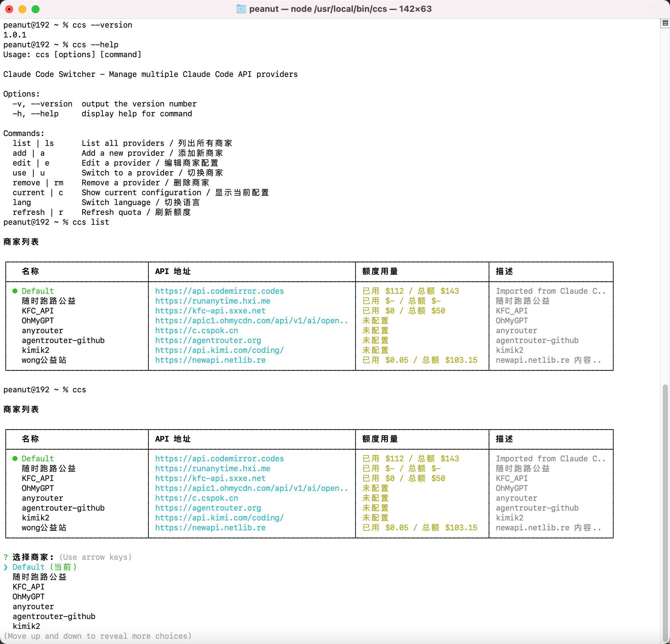
Task: Click green active dot beside first Default
Action: (x=15, y=291)
